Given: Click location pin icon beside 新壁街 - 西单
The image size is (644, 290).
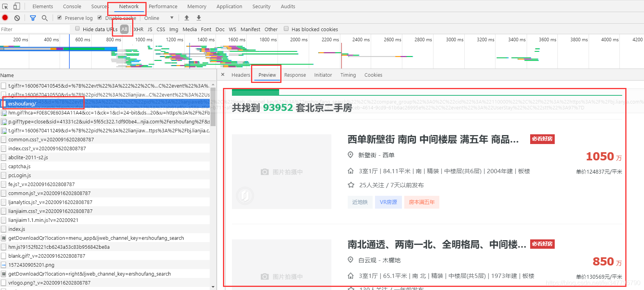Looking at the screenshot, I should [350, 155].
